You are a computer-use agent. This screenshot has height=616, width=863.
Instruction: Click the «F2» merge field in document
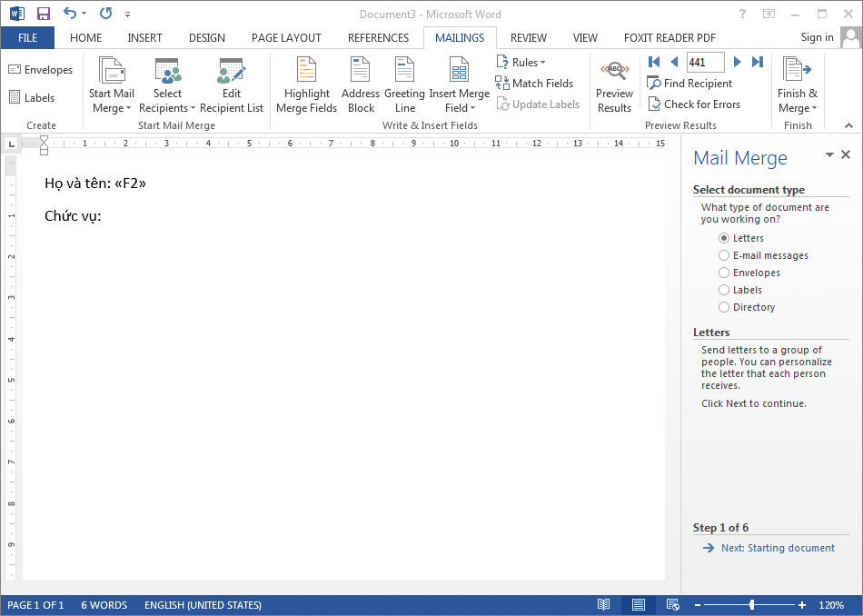pyautogui.click(x=131, y=184)
